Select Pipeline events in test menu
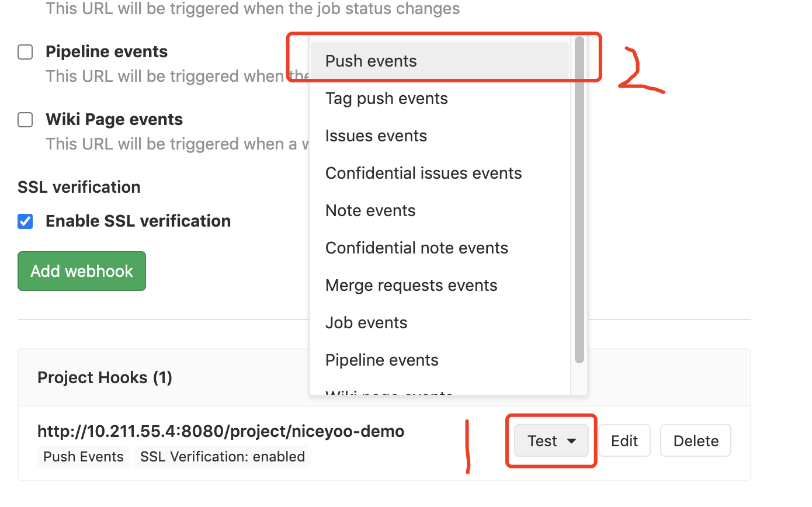Image resolution: width=812 pixels, height=507 pixels. (440, 360)
